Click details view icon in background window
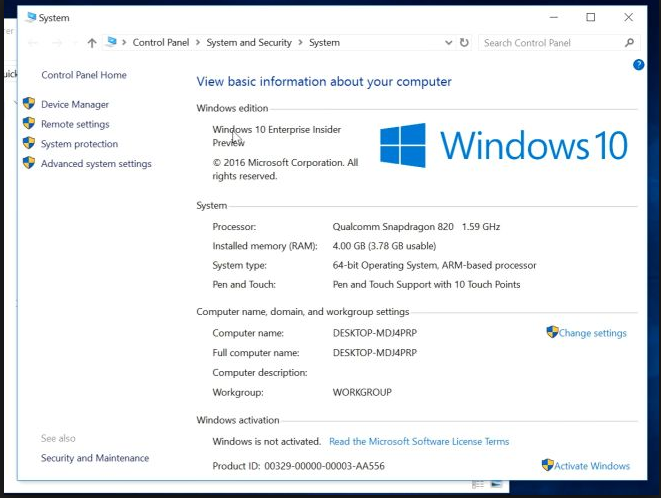The image size is (661, 498). coord(478,485)
